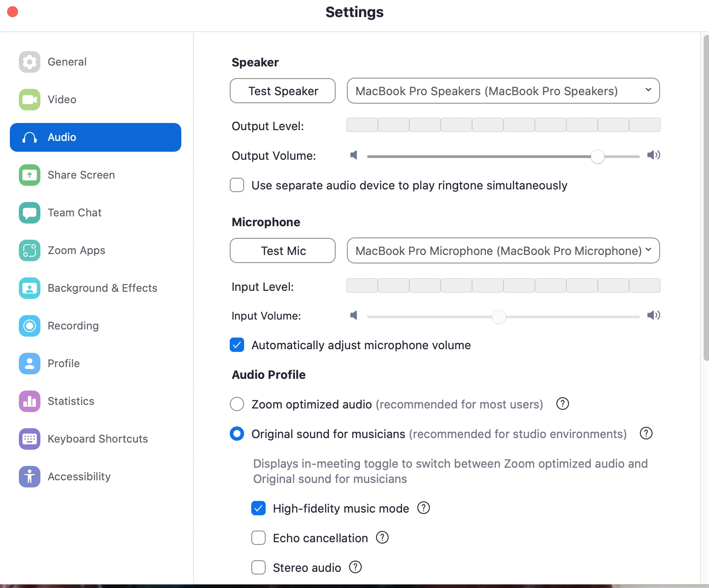This screenshot has width=709, height=588.
Task: Click the Recording icon
Action: coord(30,326)
